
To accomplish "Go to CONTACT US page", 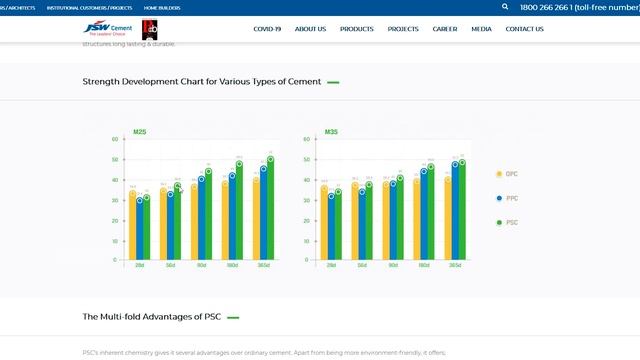I will 524,29.
